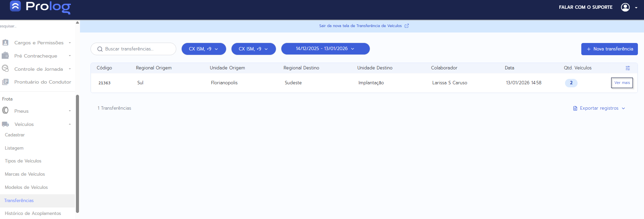Select Listagem under Veículos
The height and width of the screenshot is (219, 644).
[x=14, y=148]
